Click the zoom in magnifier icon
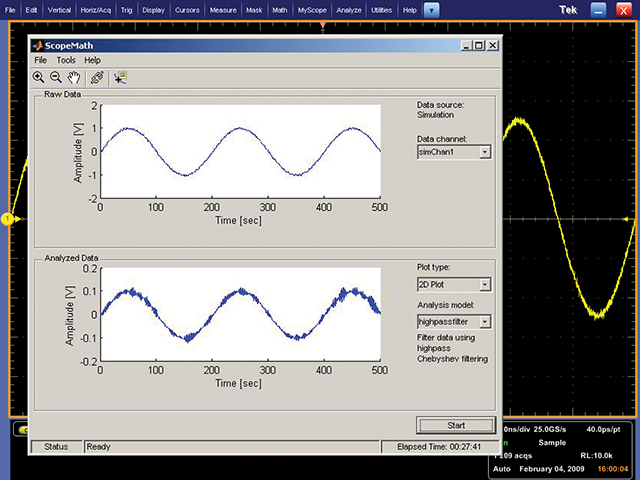This screenshot has width=640, height=480. [x=38, y=76]
